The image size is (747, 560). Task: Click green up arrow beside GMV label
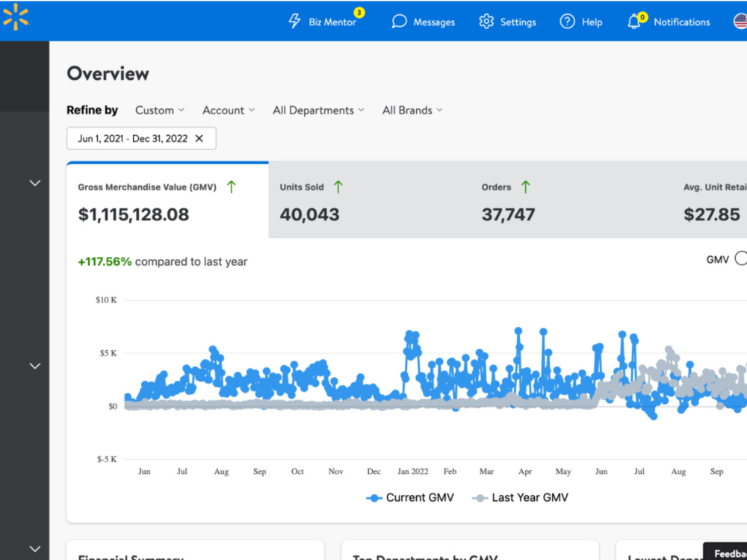tap(232, 187)
